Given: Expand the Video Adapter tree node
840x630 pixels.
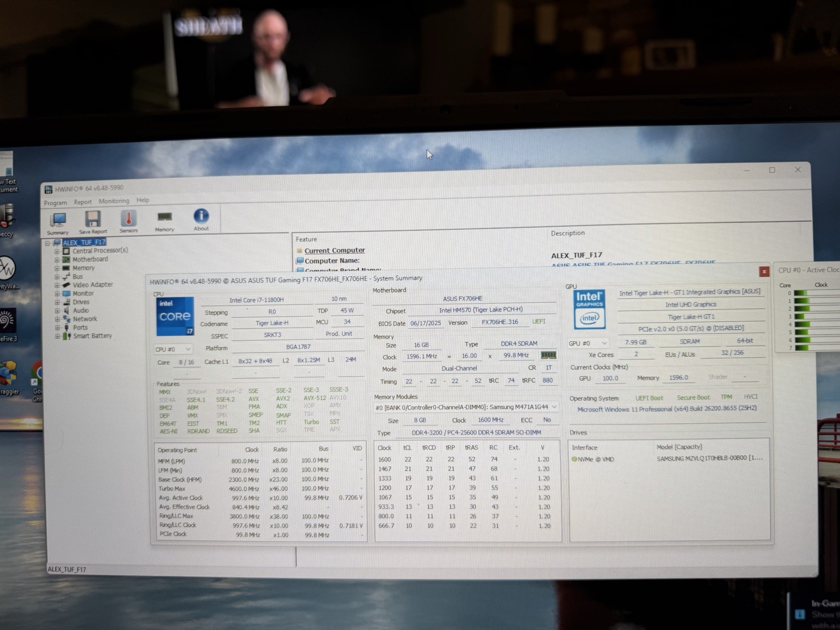Looking at the screenshot, I should point(57,285).
